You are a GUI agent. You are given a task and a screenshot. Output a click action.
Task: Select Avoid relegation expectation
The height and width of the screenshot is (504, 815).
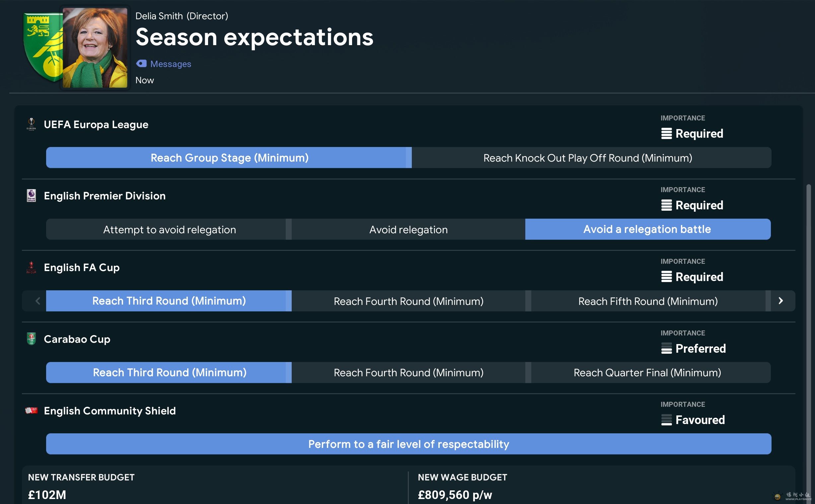408,230
